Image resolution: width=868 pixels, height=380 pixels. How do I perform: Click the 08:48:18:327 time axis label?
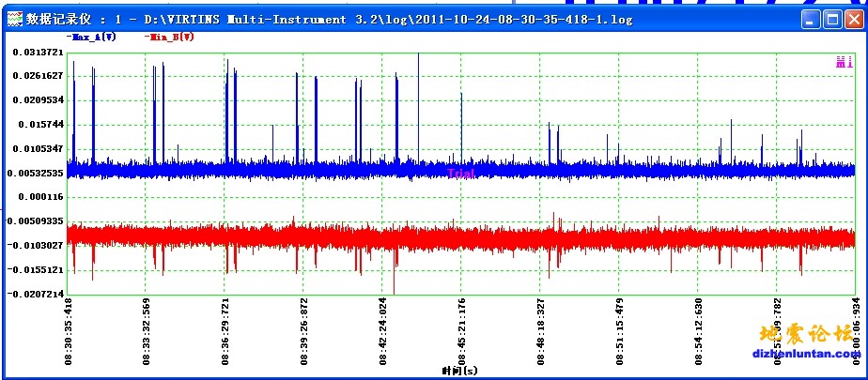(540, 330)
